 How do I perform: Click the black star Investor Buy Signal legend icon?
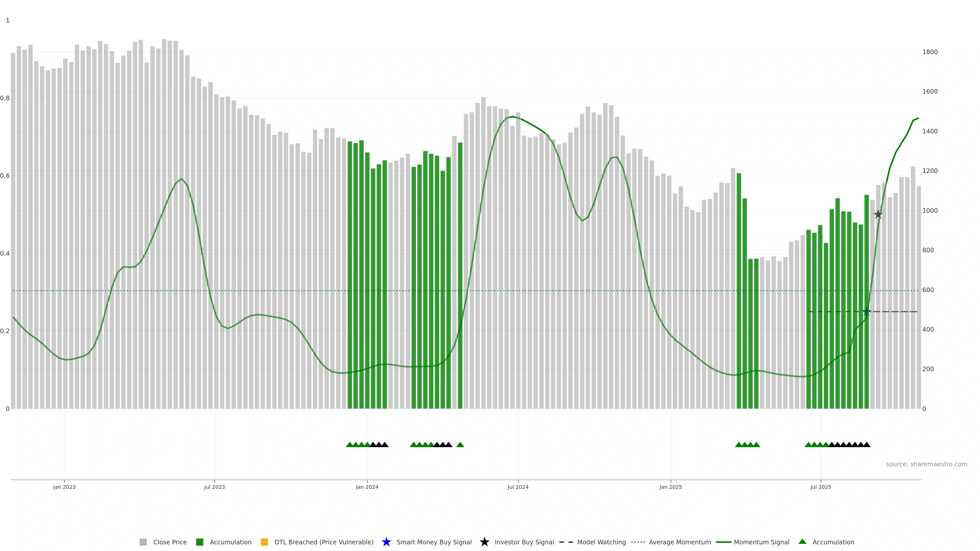[484, 542]
